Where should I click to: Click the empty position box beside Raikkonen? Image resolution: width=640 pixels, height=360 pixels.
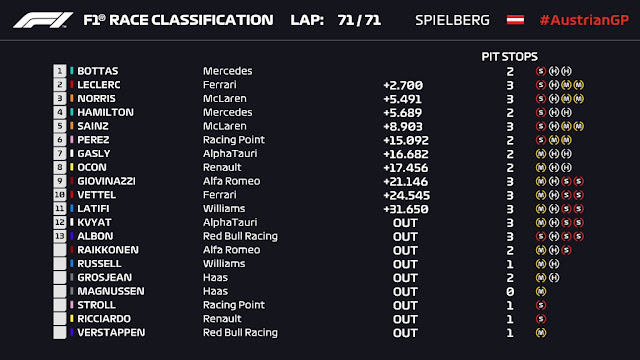click(x=60, y=250)
